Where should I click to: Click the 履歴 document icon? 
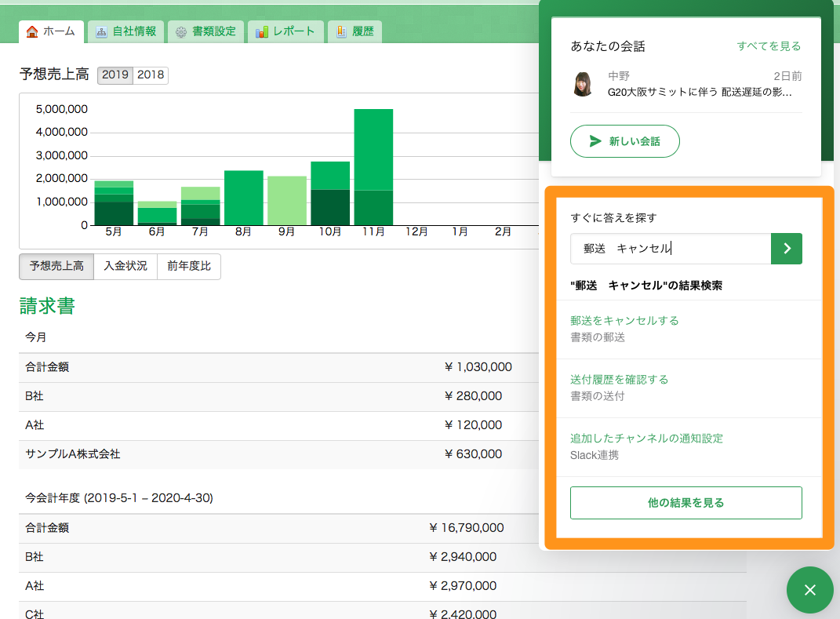click(341, 31)
